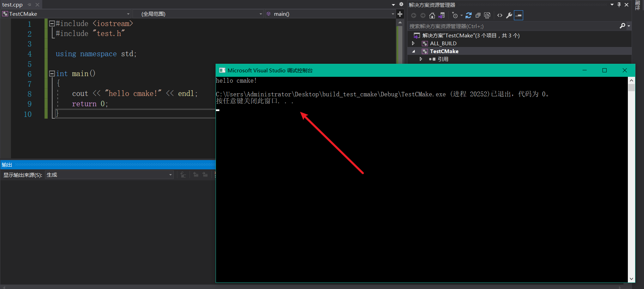Click the debug console vertical scrollbar down arrow
Screen dimensions: 644x289
point(631,279)
